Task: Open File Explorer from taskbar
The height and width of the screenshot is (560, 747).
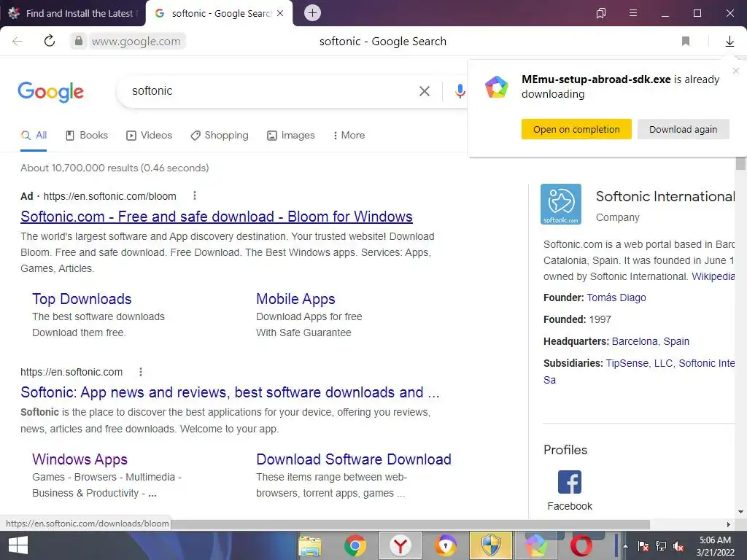Action: coord(309,545)
